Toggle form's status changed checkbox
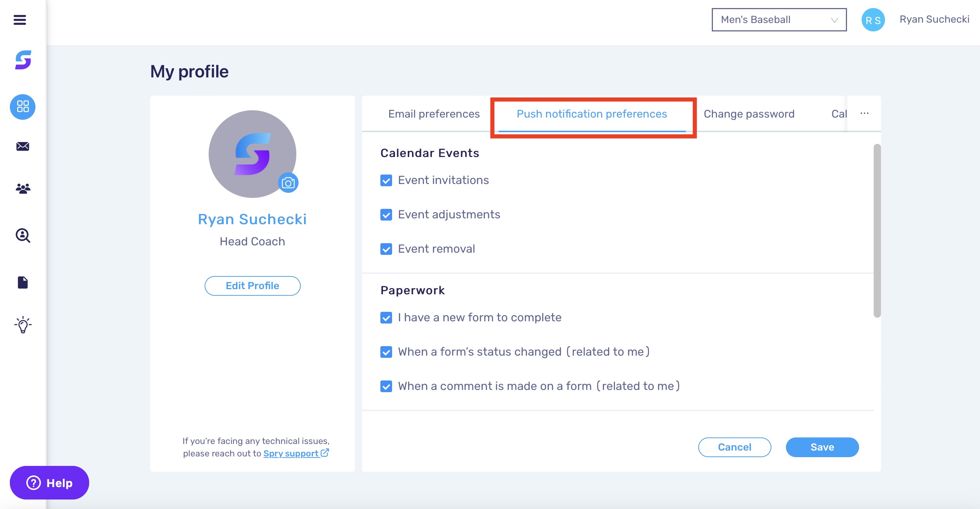The image size is (980, 509). [x=386, y=352]
